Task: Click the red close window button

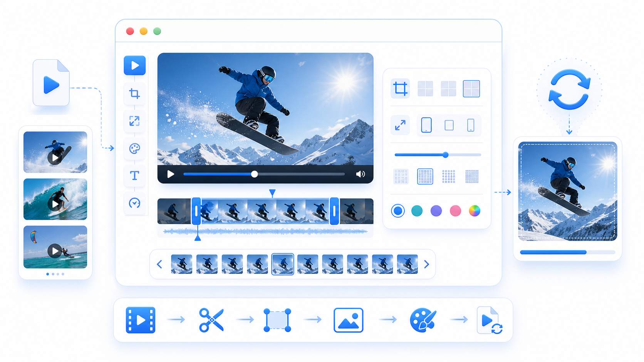Action: point(130,31)
